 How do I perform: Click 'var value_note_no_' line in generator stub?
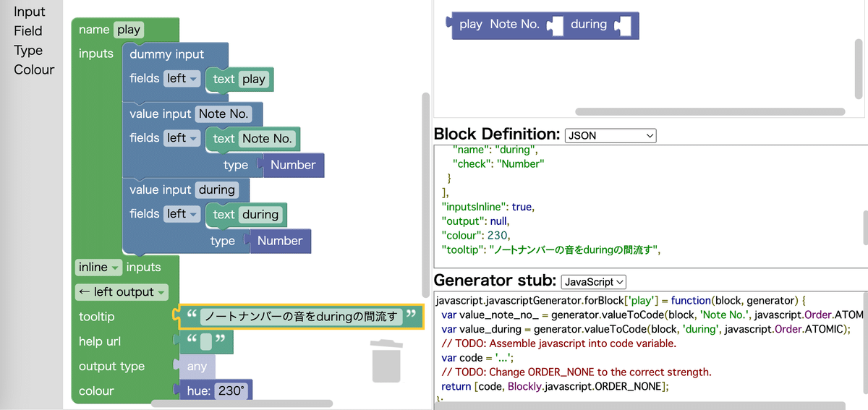[652, 315]
